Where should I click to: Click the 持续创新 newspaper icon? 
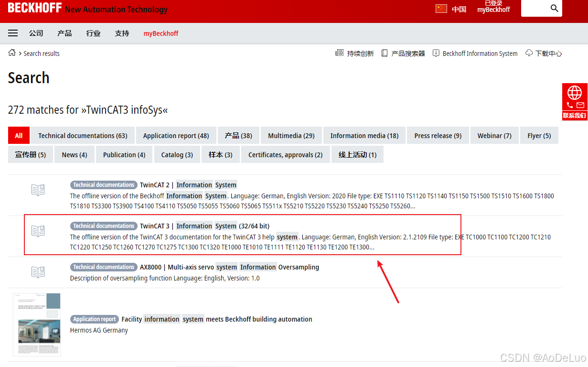pos(339,53)
